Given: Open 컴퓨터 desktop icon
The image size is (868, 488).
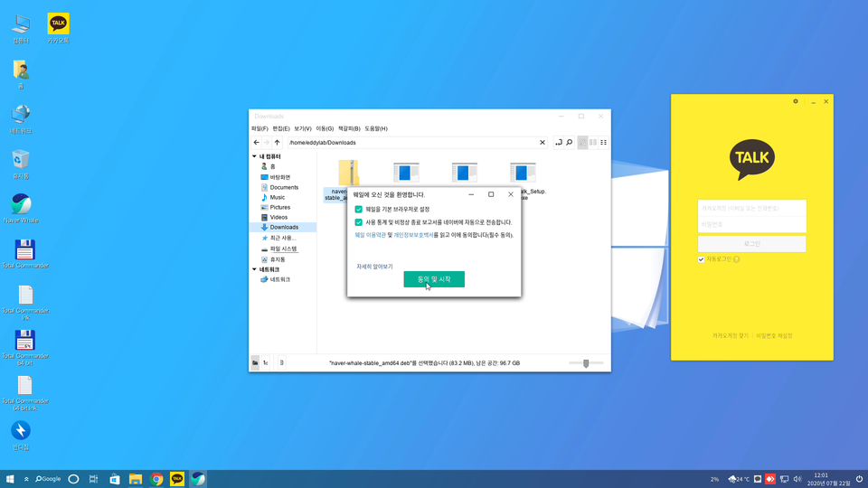Looking at the screenshot, I should point(21,28).
